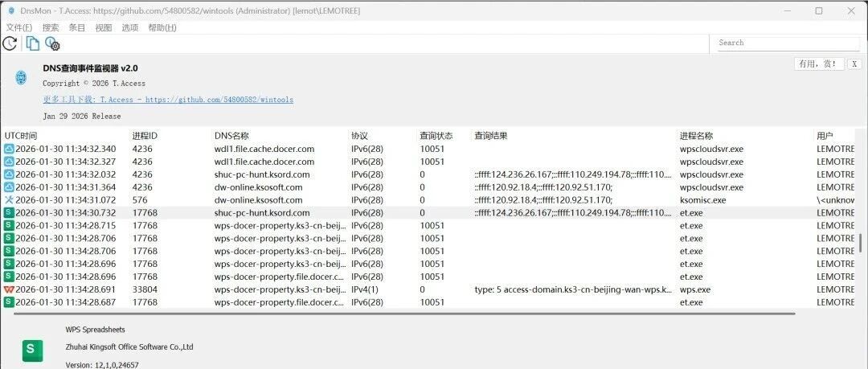Screen dimensions: 868x369
Task: Select process ID 576 cell
Action: pos(139,200)
